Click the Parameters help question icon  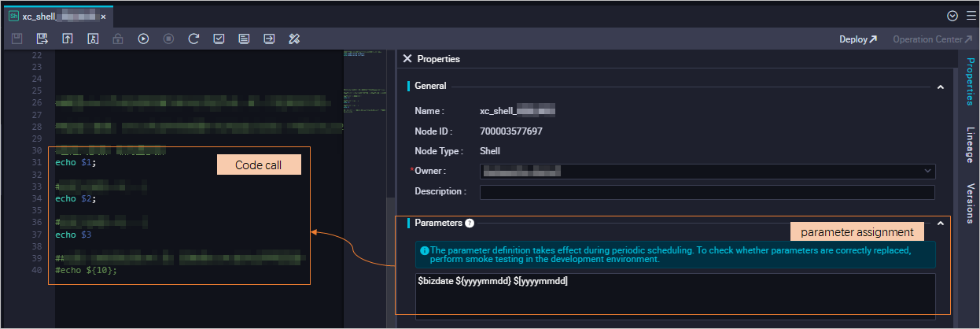pos(470,224)
